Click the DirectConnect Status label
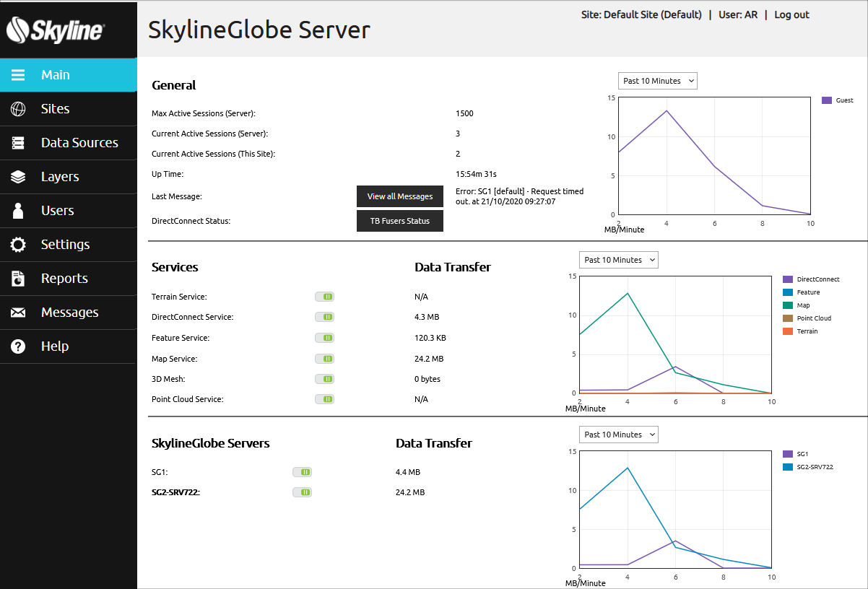This screenshot has width=868, height=589. coord(191,221)
